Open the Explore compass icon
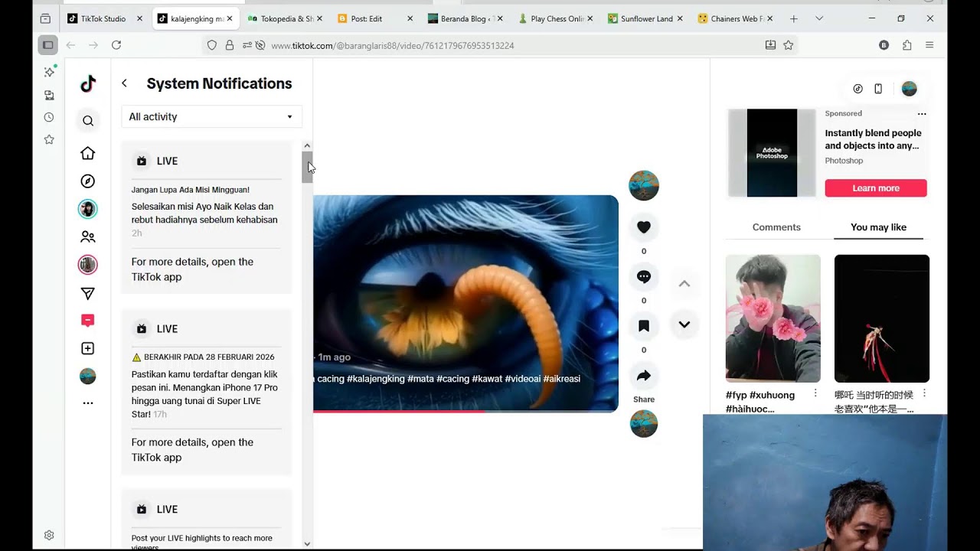This screenshot has width=980, height=551. click(x=88, y=181)
